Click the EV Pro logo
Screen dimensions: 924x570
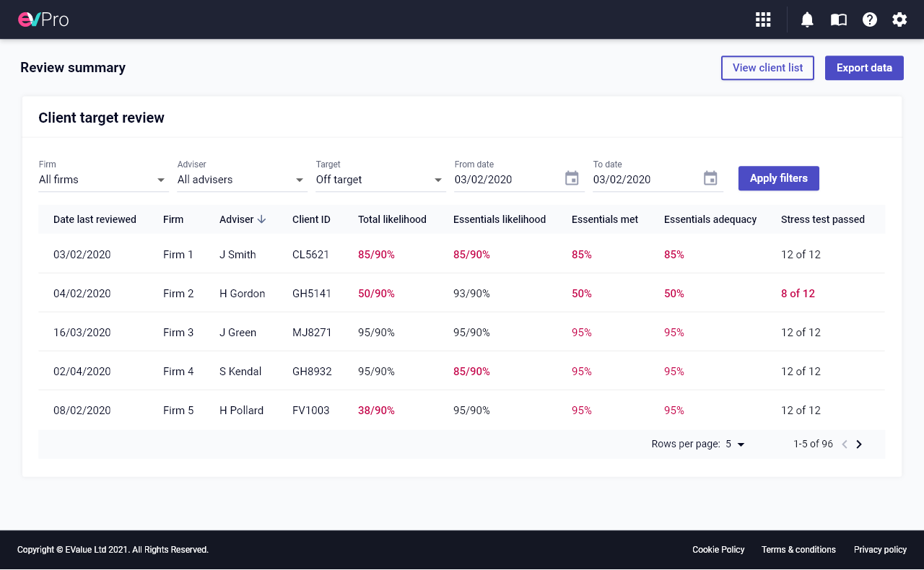point(43,19)
